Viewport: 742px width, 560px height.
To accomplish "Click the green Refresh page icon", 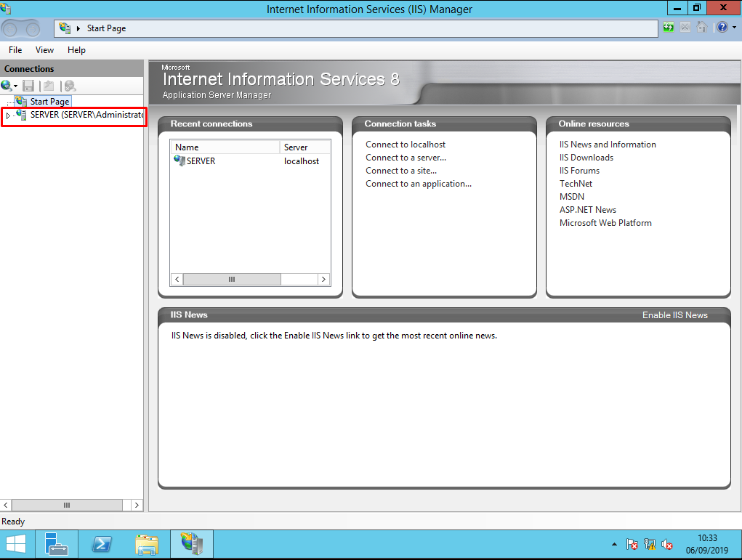I will (x=668, y=28).
